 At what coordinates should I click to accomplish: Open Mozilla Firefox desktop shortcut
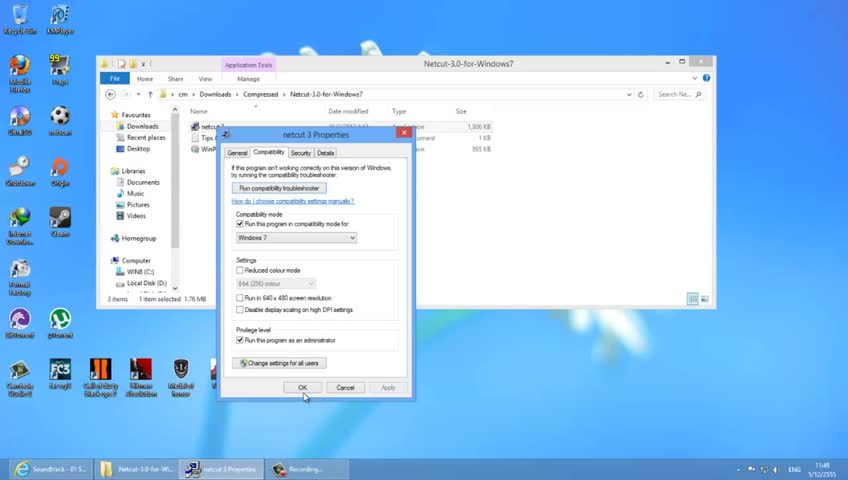point(20,73)
